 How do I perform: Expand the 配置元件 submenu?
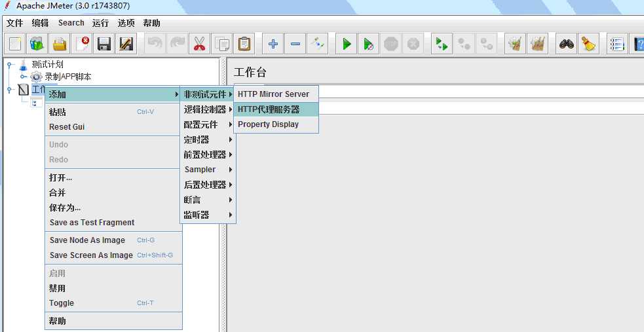208,124
